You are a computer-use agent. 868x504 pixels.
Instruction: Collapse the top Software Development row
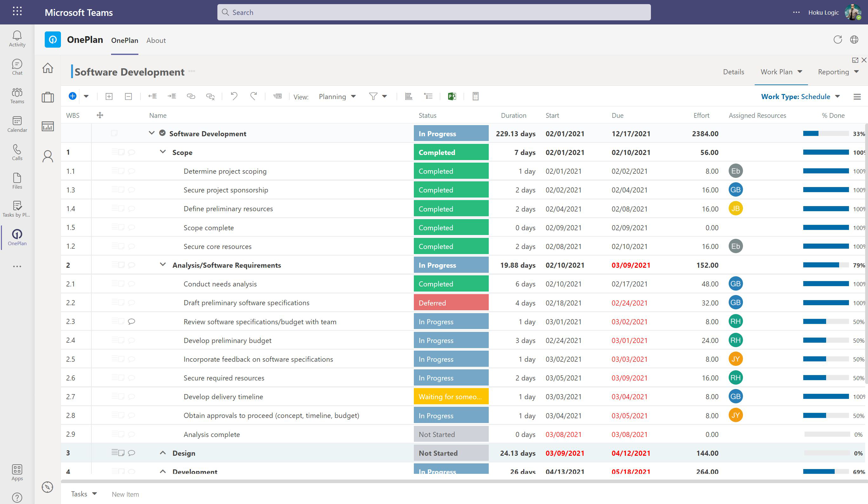pyautogui.click(x=152, y=133)
